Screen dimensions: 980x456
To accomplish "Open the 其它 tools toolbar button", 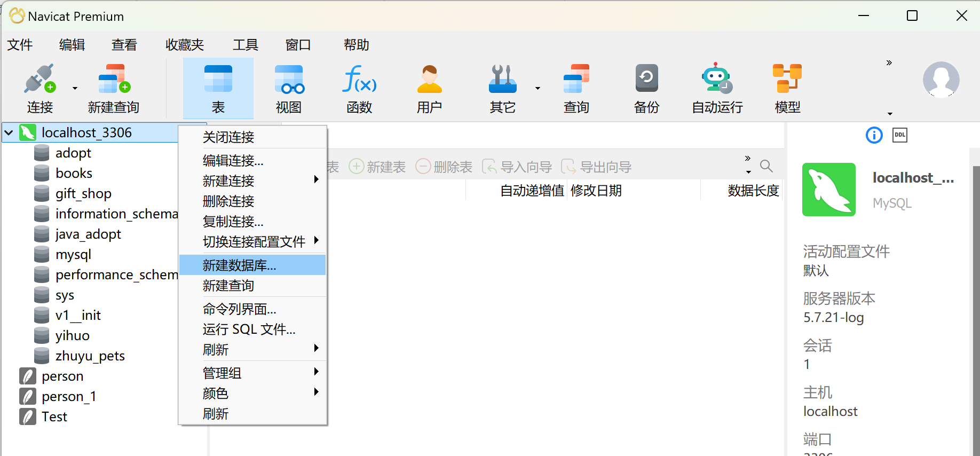I will click(503, 89).
